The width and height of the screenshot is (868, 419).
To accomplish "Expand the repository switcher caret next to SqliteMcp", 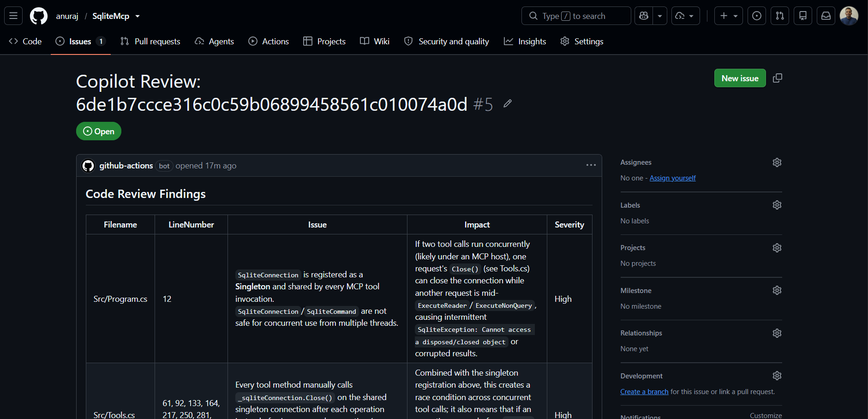I will [138, 16].
